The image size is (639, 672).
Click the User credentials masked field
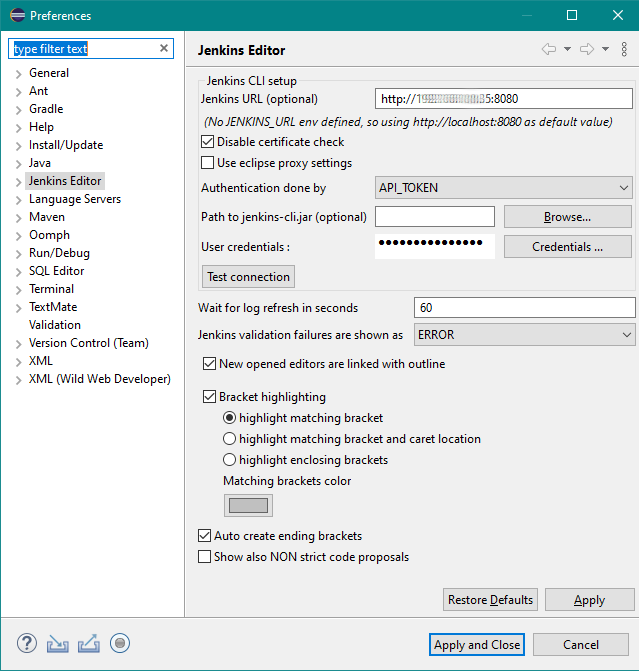(x=435, y=246)
